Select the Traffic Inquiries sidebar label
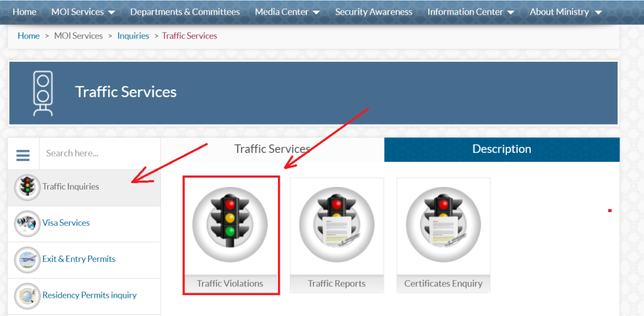Viewport: 644px width, 316px height. click(70, 186)
